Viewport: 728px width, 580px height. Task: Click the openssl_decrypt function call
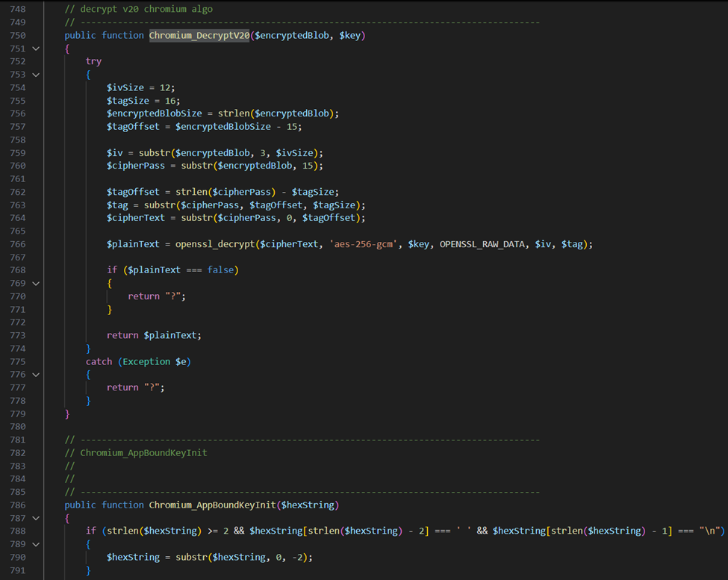(216, 244)
